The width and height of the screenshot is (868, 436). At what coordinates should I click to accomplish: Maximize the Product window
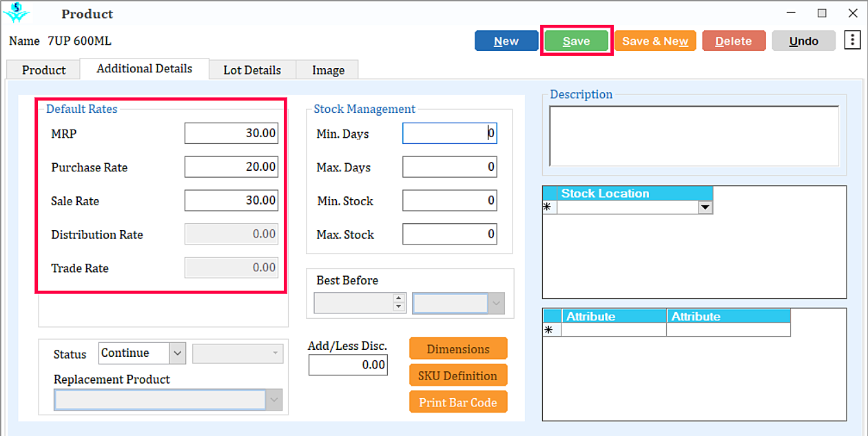coord(822,13)
